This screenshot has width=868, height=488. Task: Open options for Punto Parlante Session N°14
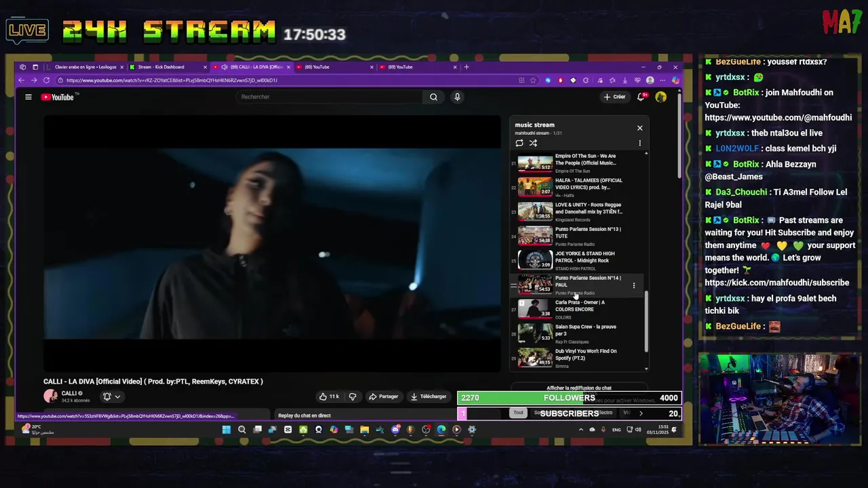[634, 285]
